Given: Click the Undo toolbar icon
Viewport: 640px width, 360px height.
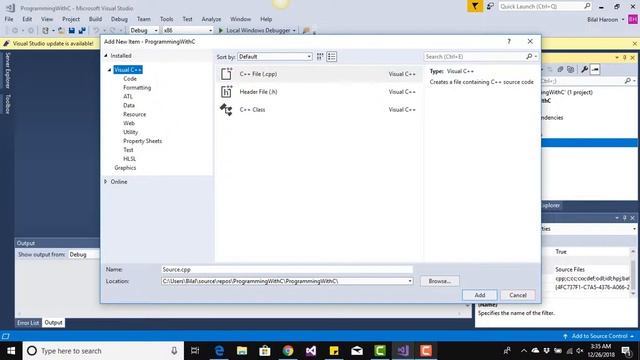Looking at the screenshot, I should coord(96,30).
